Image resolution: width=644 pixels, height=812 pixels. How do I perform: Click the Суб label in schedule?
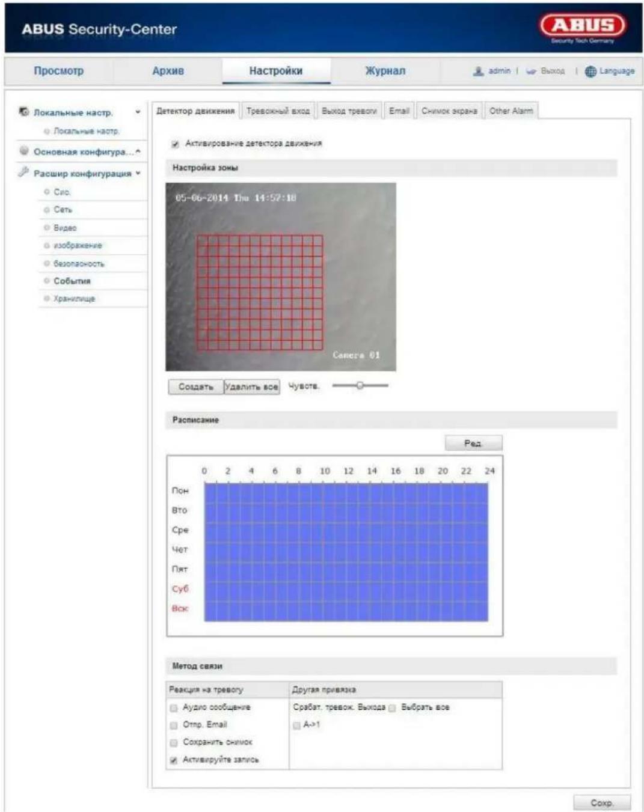(180, 589)
